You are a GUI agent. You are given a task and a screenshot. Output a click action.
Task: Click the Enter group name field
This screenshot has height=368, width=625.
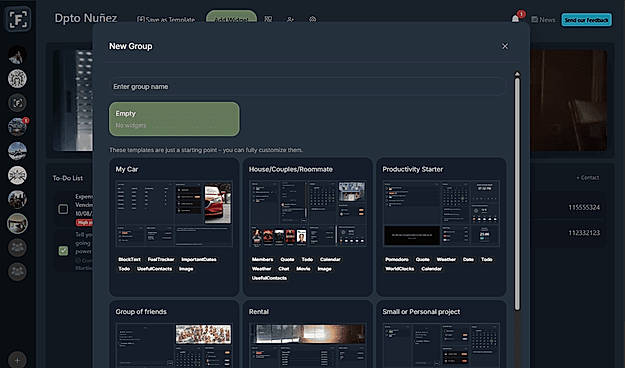(x=308, y=87)
